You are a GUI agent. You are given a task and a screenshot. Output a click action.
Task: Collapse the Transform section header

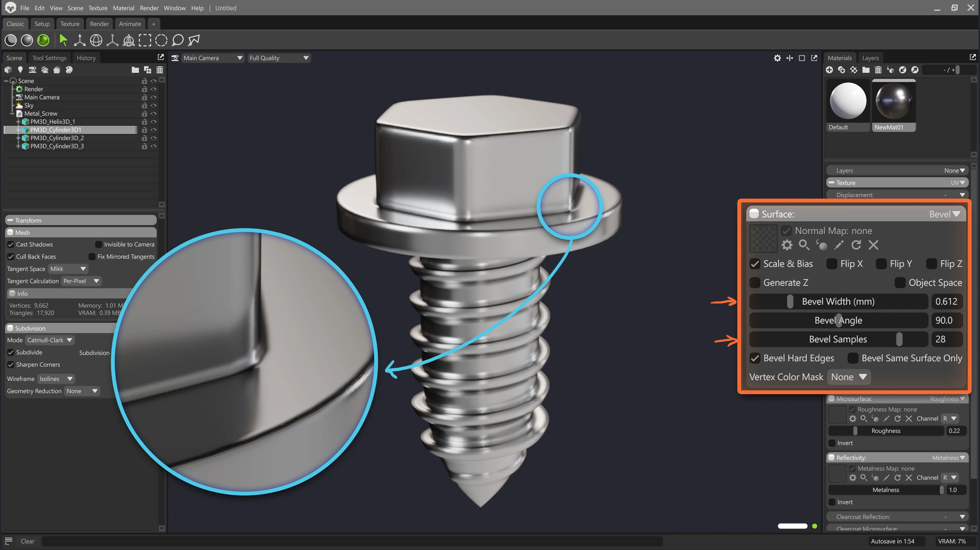coord(81,220)
